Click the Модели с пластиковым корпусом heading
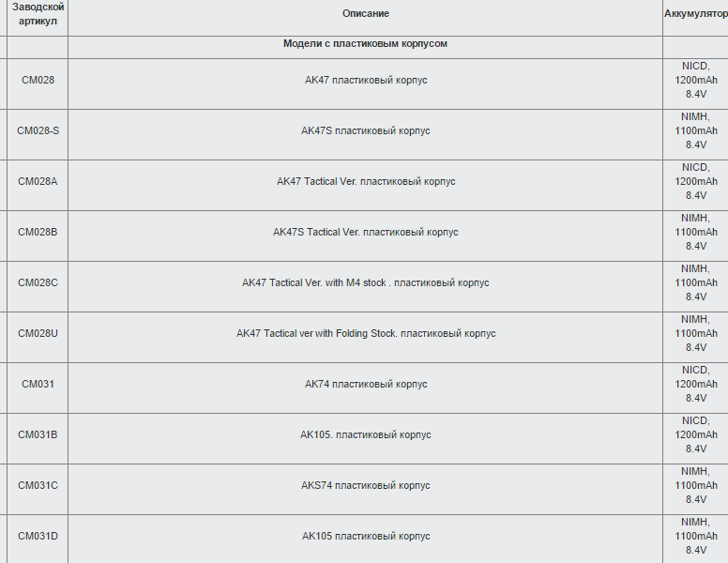This screenshot has height=563, width=728. [x=365, y=43]
